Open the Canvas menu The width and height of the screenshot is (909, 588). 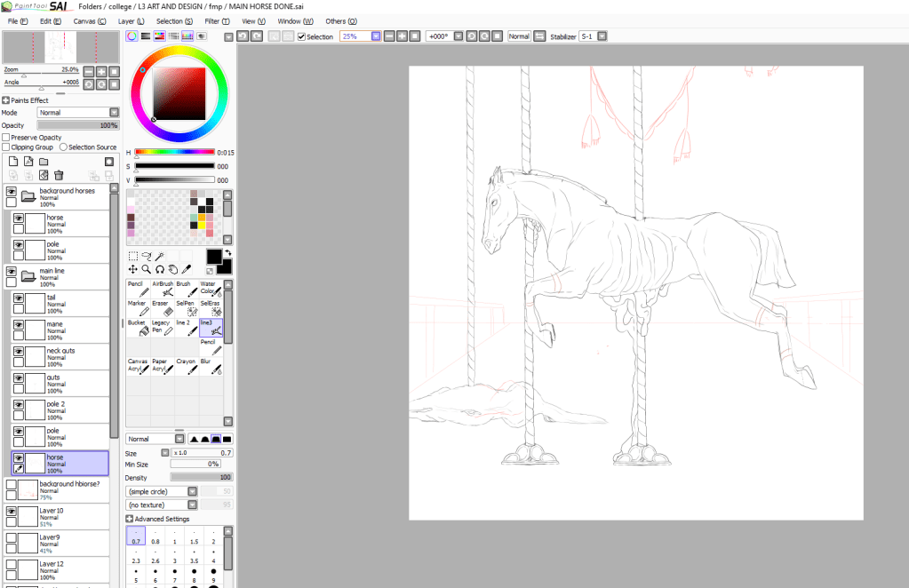89,20
